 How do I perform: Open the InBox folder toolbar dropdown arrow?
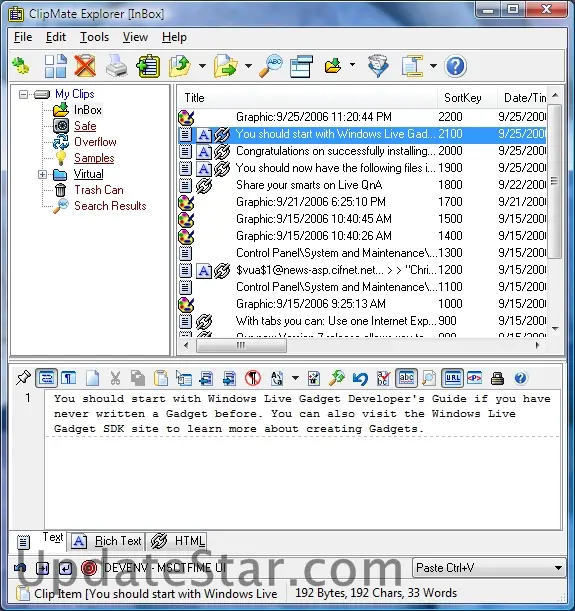pyautogui.click(x=353, y=65)
